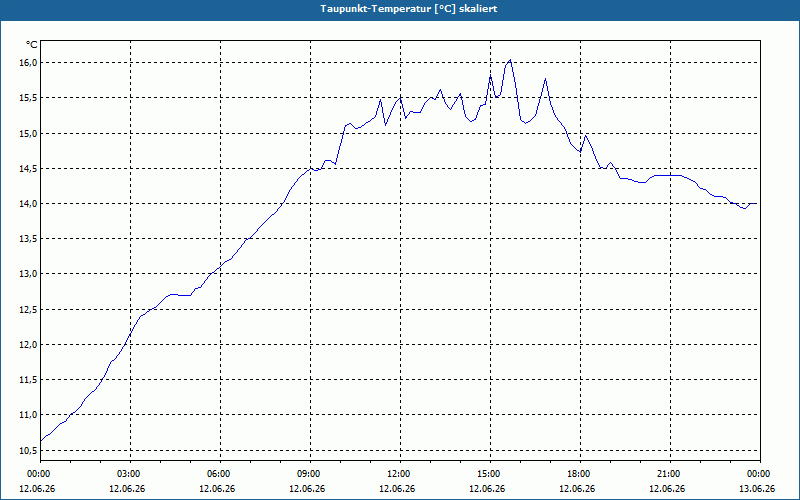Image resolution: width=800 pixels, height=500 pixels.
Task: Select the 14,0 y-axis value
Action: pyautogui.click(x=29, y=204)
